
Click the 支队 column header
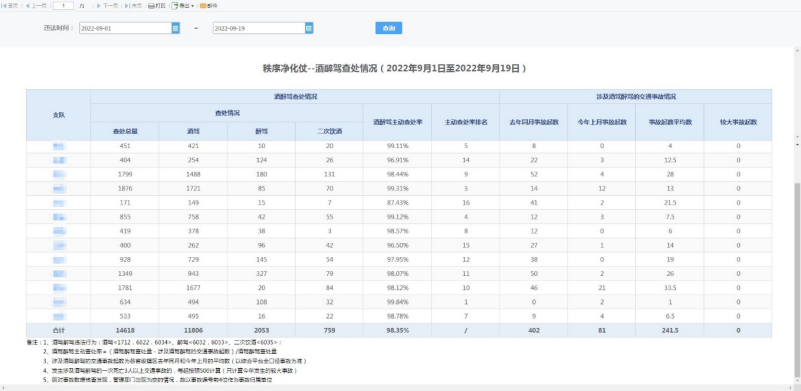(x=59, y=115)
